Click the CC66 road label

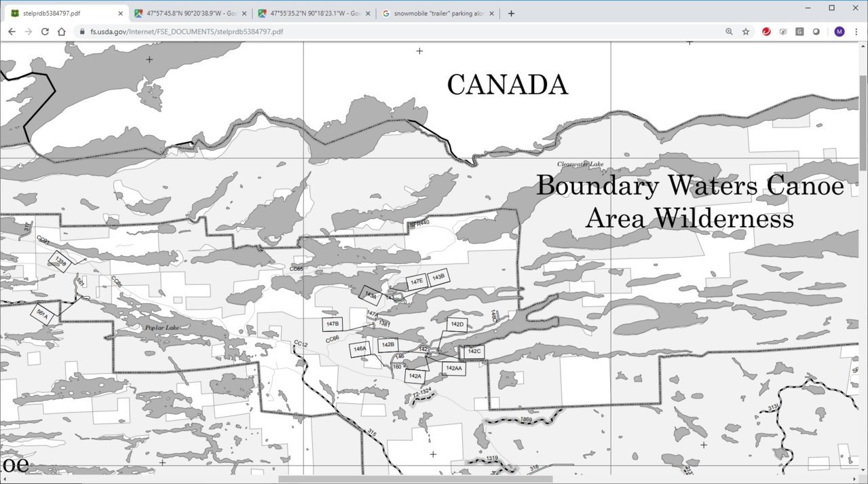tap(333, 339)
